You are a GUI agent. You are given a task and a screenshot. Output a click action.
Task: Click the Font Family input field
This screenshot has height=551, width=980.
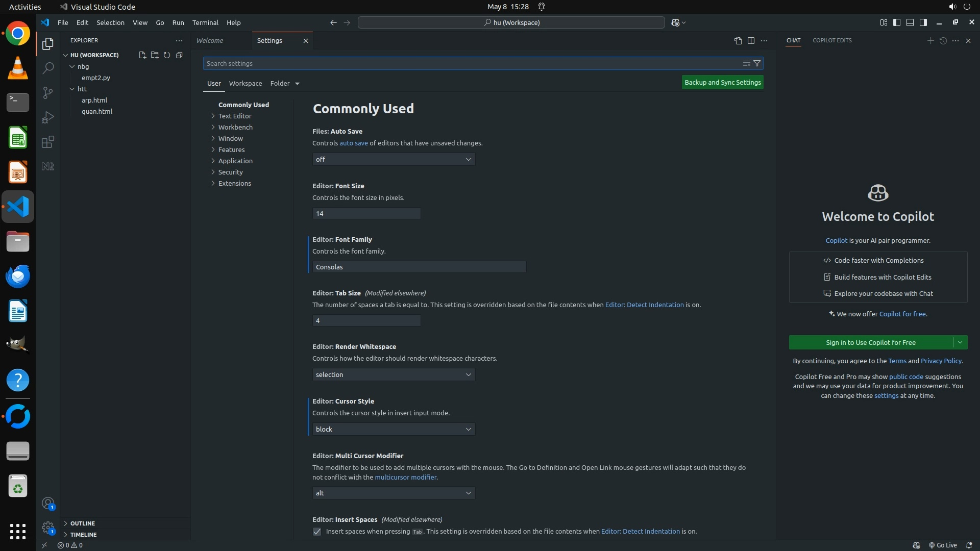coord(419,267)
